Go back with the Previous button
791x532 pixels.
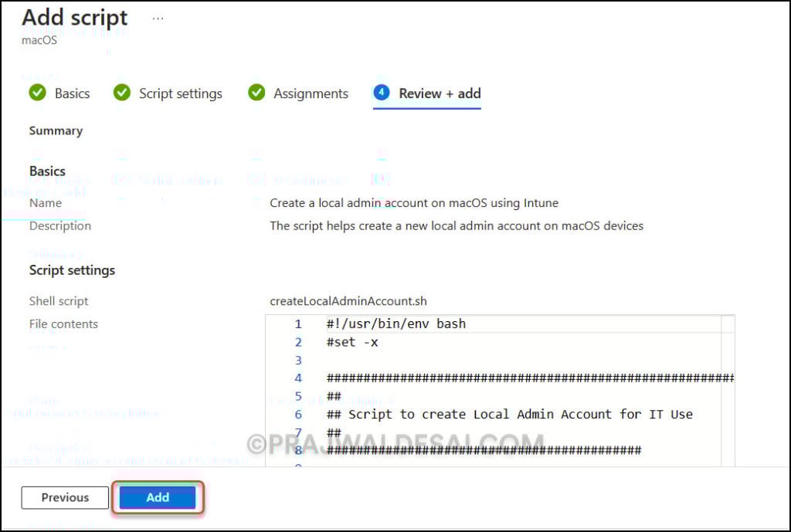[65, 497]
